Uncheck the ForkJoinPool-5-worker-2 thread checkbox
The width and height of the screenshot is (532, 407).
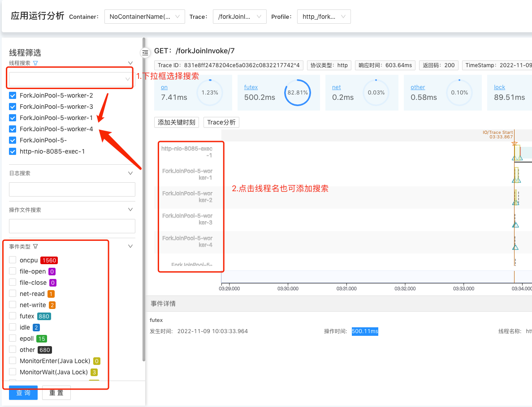13,95
